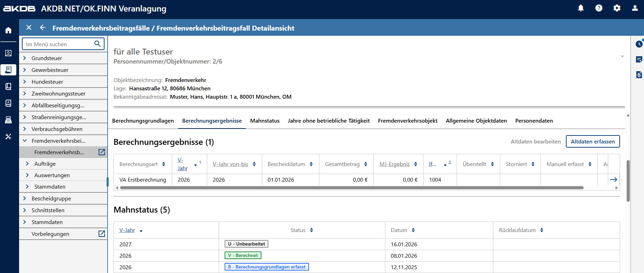Click the Altdaten erfassen button
The height and width of the screenshot is (273, 644).
click(x=592, y=141)
